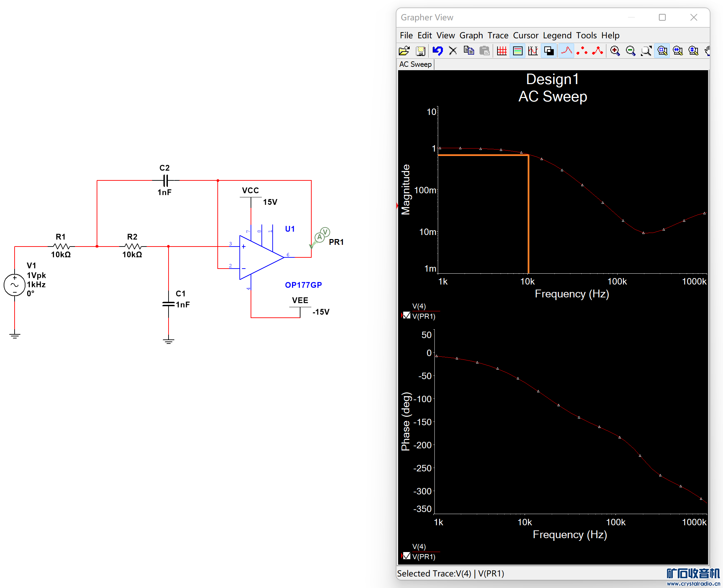Click the Zoom out magnifier icon

coord(630,51)
